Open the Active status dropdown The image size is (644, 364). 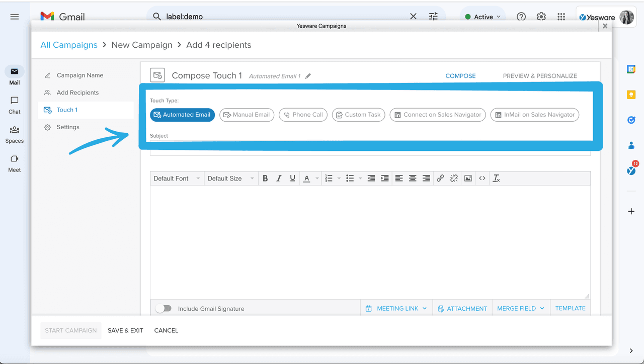pos(483,17)
